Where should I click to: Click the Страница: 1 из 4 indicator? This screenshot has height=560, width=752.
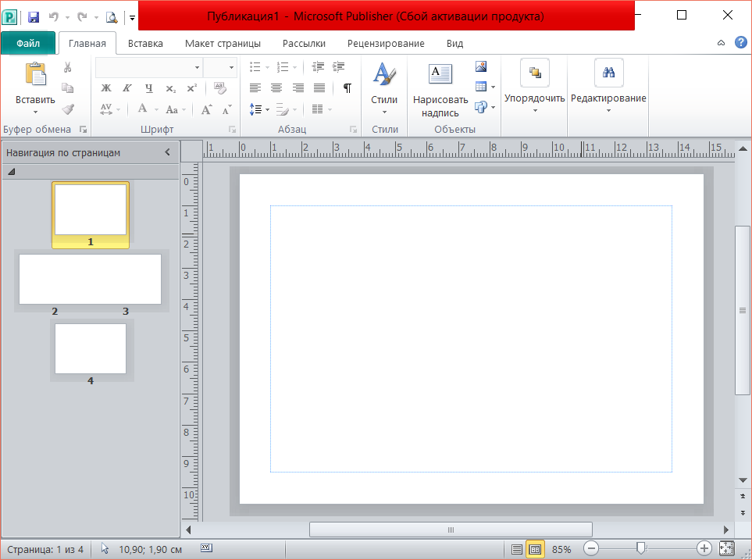(x=45, y=549)
